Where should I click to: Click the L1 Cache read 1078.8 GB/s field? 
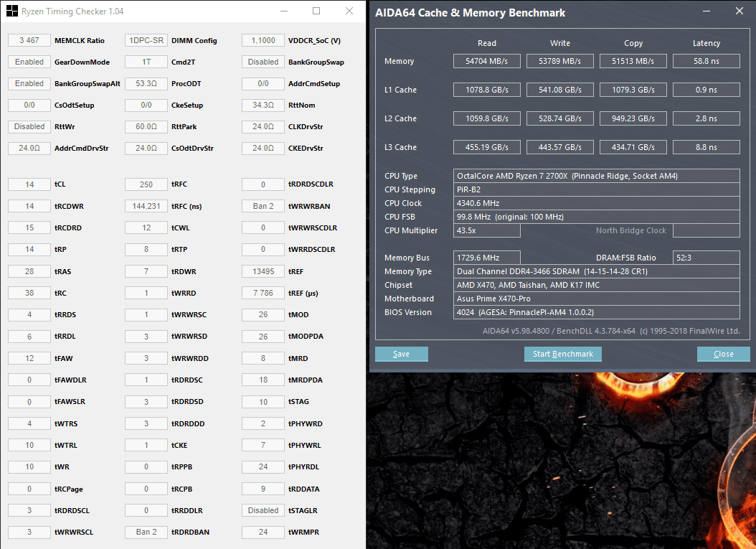pos(486,90)
